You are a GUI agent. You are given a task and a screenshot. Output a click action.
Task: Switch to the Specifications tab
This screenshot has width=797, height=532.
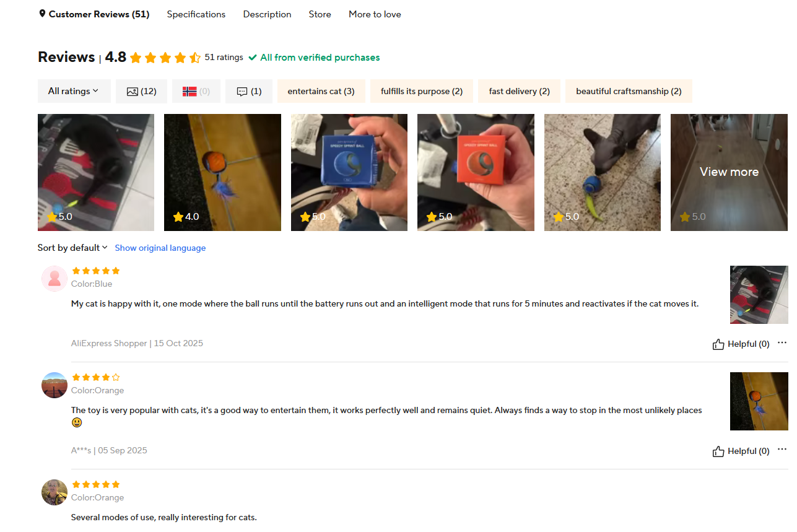point(196,14)
